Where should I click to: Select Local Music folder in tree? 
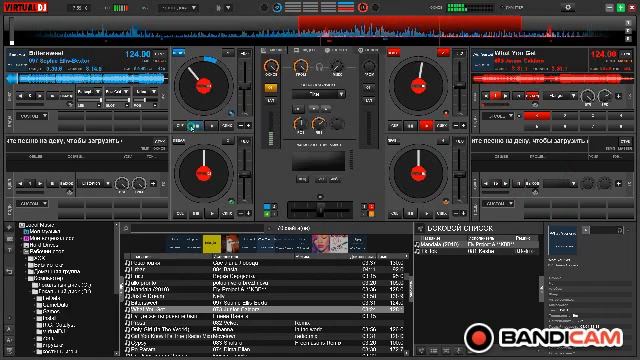(x=36, y=225)
